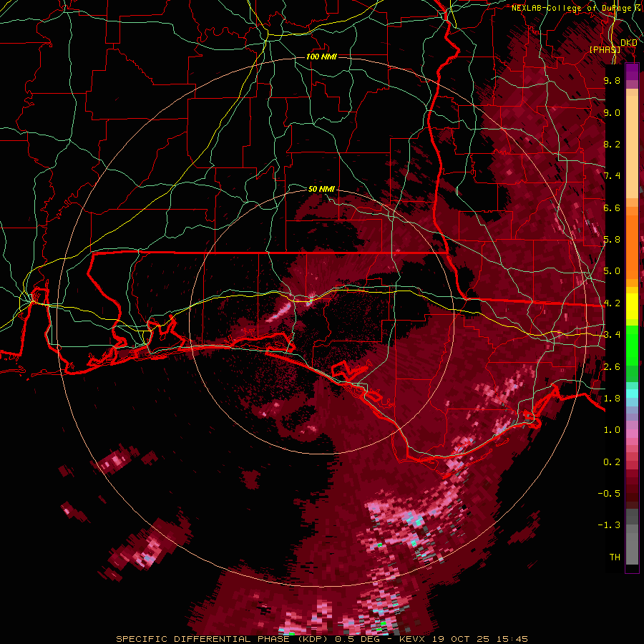The height and width of the screenshot is (644, 644).
Task: Click the 19 OCT 25 date text
Action: click(x=462, y=639)
